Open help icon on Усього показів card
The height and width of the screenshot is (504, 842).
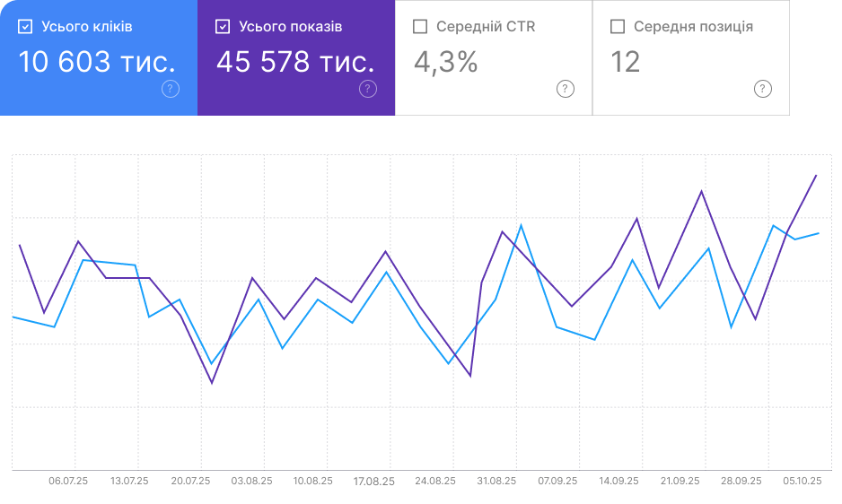368,88
